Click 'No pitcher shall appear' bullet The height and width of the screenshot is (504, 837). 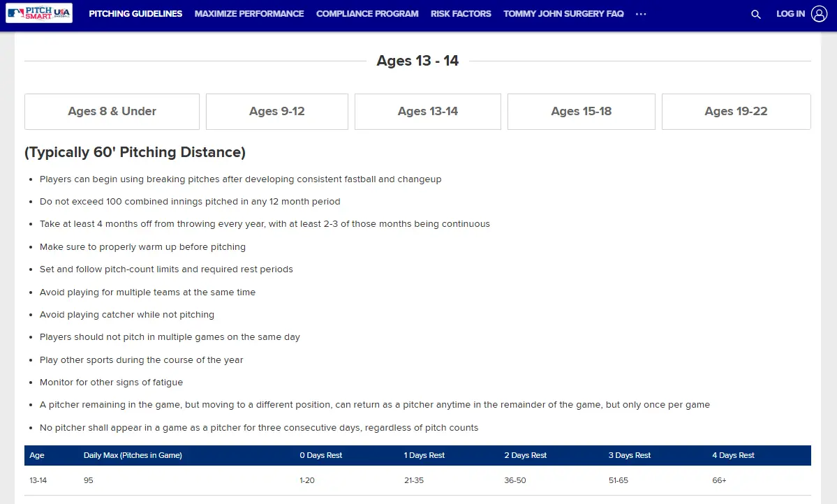pos(259,428)
